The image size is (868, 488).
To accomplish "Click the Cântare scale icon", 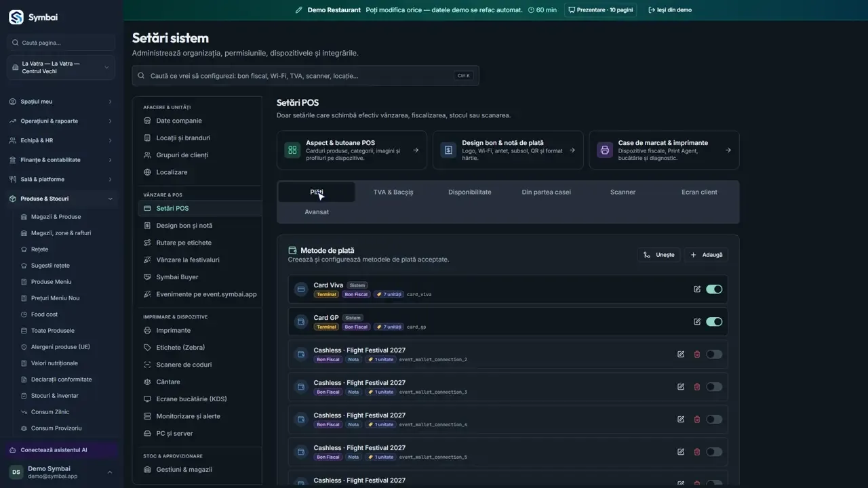I will pos(148,382).
